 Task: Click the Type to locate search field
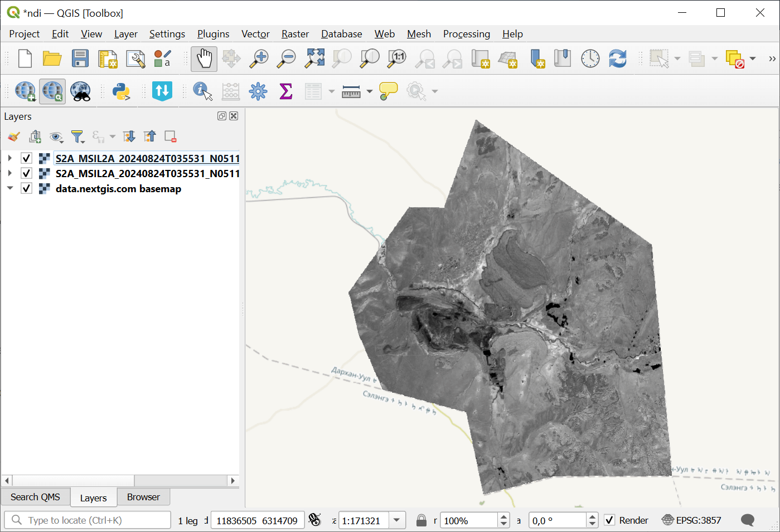[89, 520]
